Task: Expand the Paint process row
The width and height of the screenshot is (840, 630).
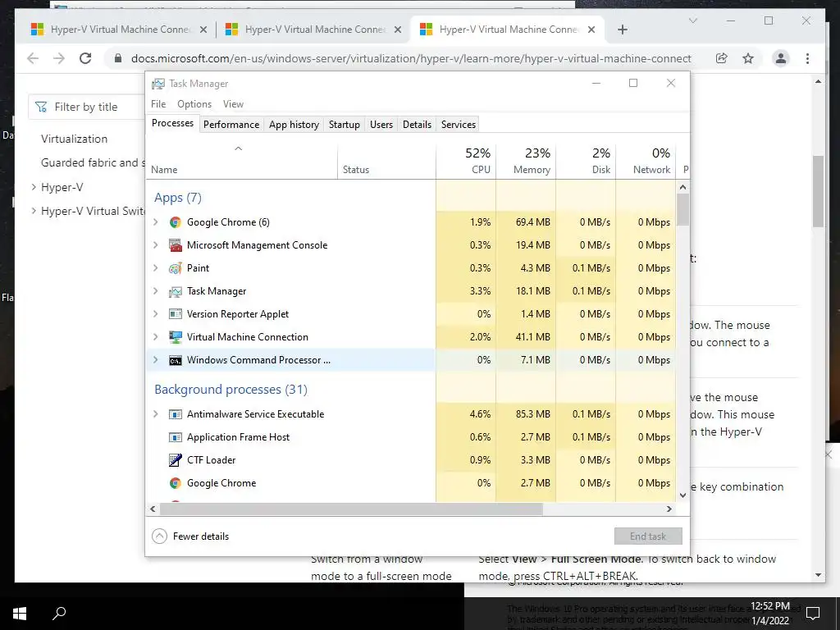Action: click(155, 268)
